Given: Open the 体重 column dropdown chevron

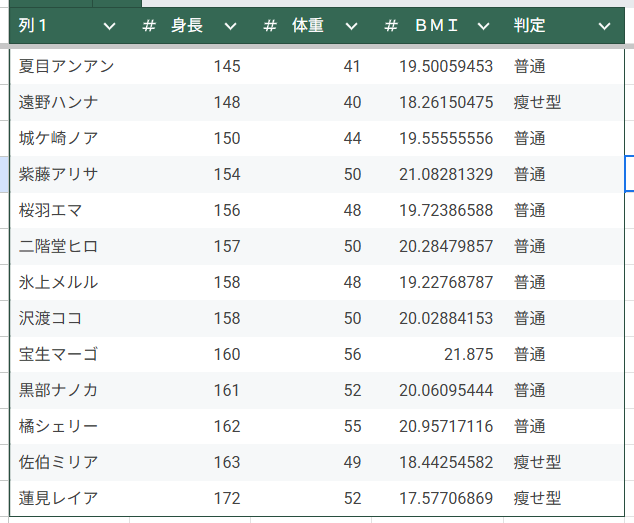Looking at the screenshot, I should (x=351, y=26).
